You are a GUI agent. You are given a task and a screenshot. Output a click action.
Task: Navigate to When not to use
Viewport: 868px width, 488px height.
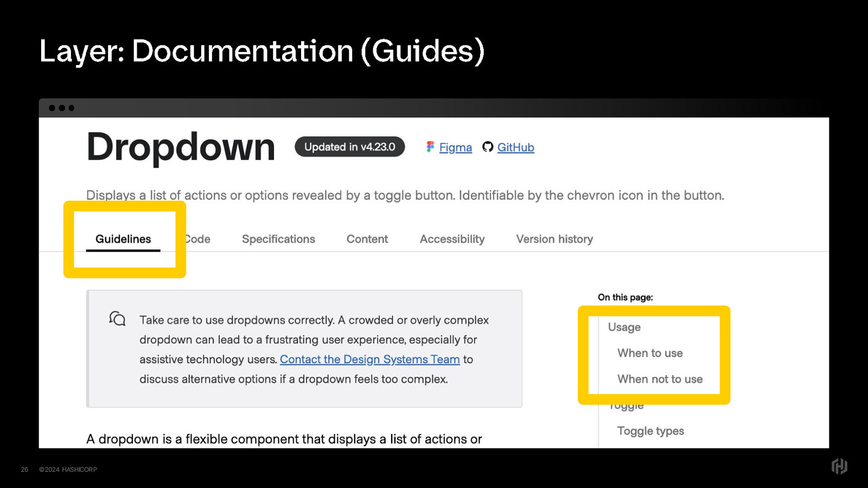click(660, 379)
